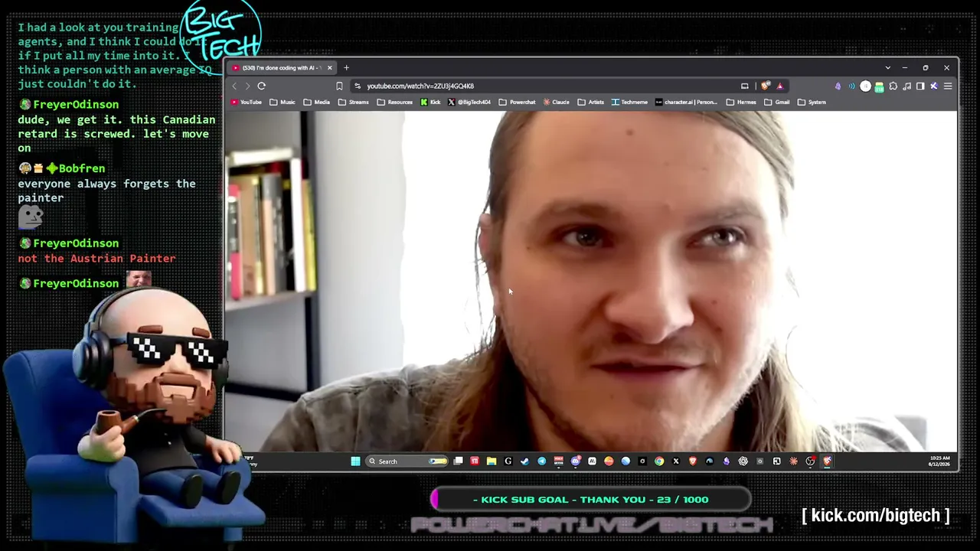Viewport: 980px width, 551px height.
Task: Open the Windows Start menu
Action: [355, 461]
